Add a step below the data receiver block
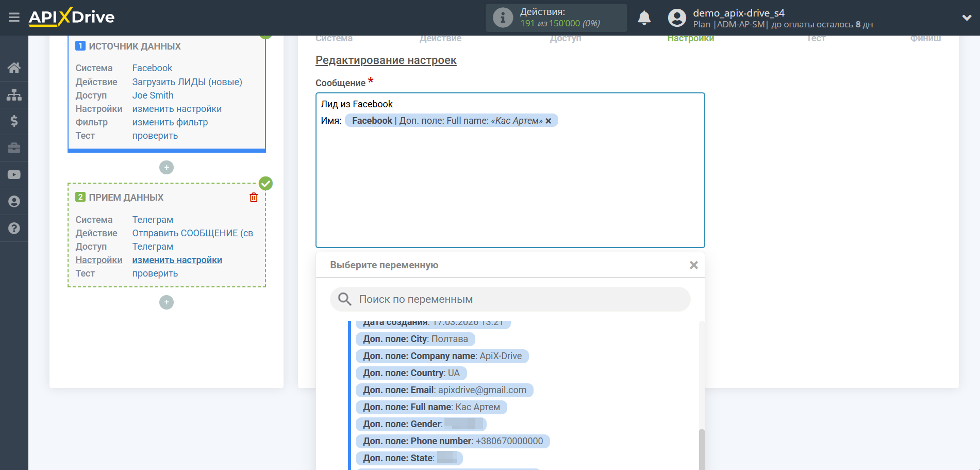This screenshot has height=470, width=980. point(167,302)
